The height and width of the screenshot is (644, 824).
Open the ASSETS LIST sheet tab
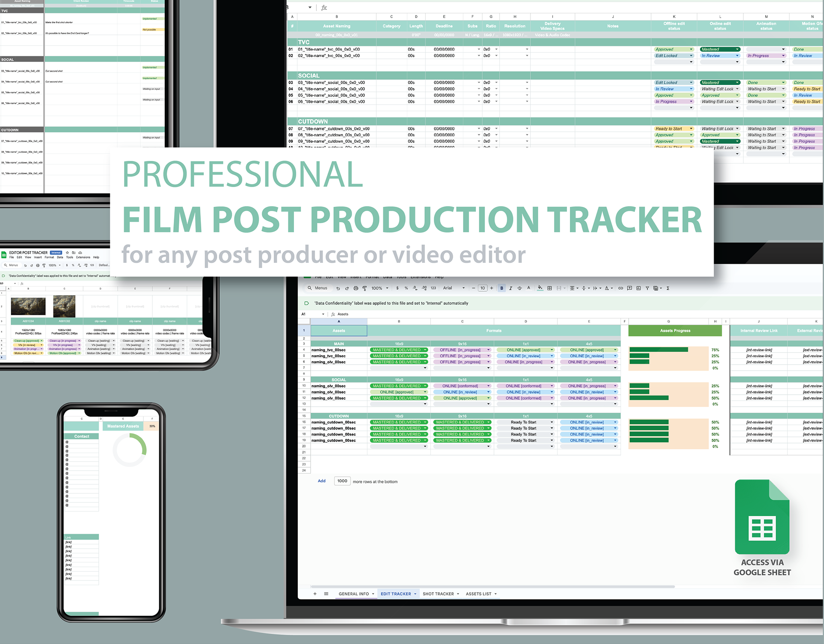(479, 594)
